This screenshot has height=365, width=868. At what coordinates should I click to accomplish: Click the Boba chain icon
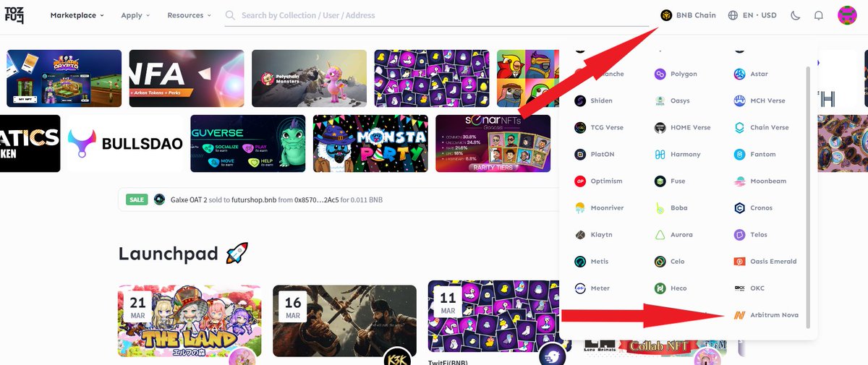coord(660,207)
